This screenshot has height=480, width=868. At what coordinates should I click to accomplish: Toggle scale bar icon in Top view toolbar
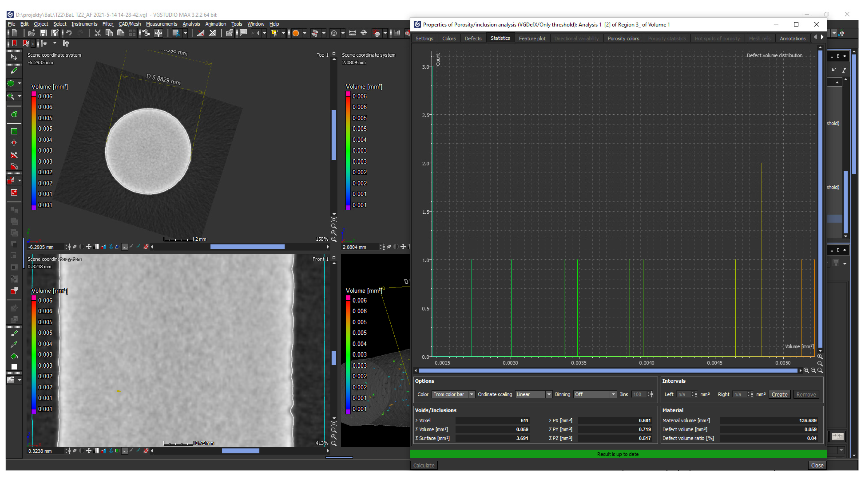125,247
